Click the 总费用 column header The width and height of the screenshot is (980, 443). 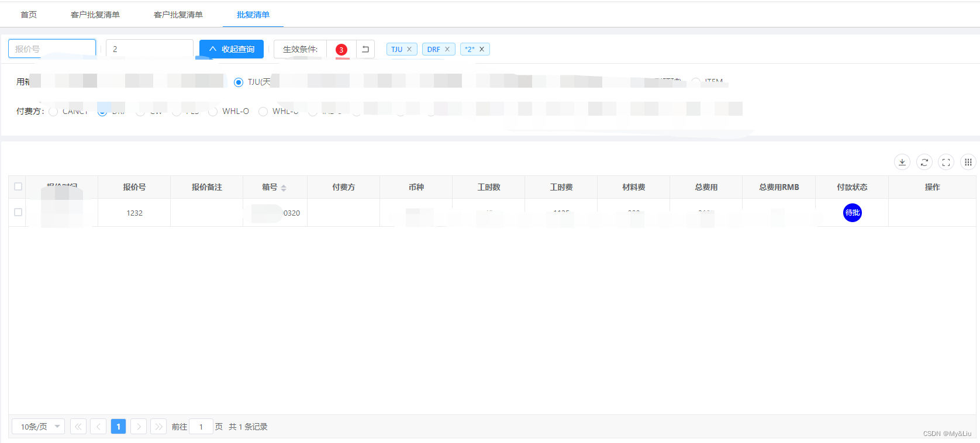(x=706, y=187)
